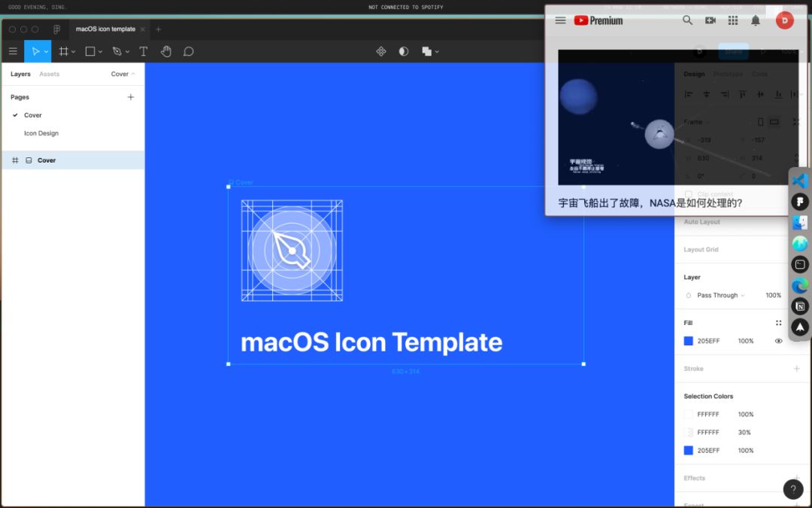The height and width of the screenshot is (508, 812).
Task: Click the Boolean union icon
Action: tap(427, 51)
